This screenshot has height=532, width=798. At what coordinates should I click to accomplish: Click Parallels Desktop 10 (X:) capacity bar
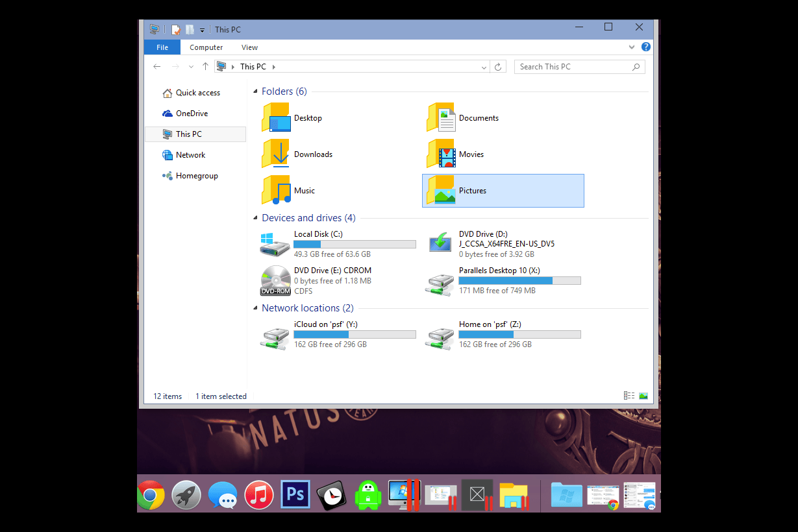point(519,281)
